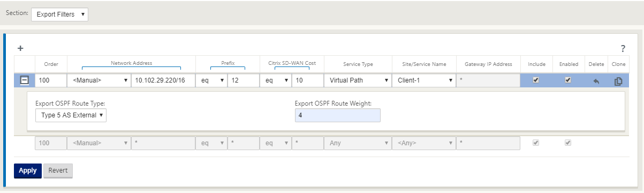Collapse the order 100 filter row
The width and height of the screenshot is (644, 193).
pos(24,81)
